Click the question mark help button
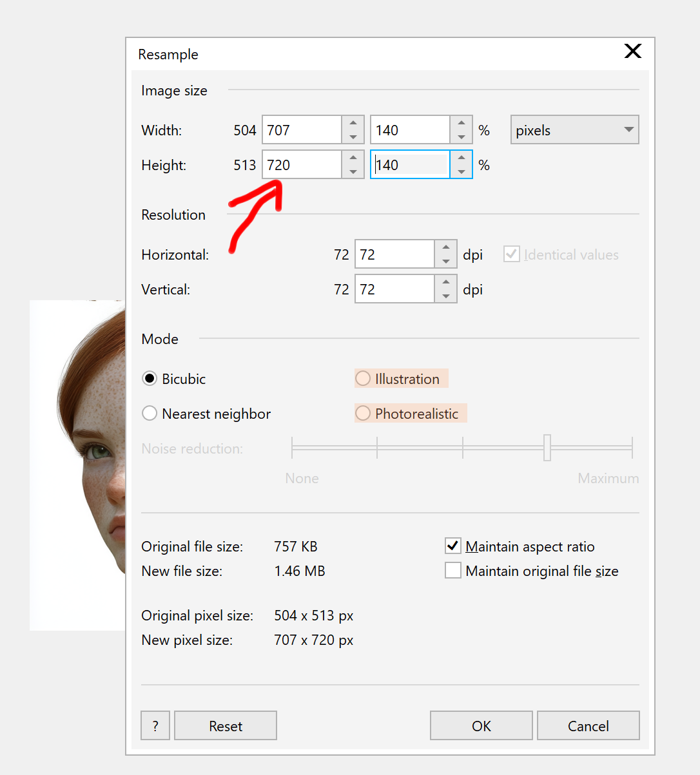Screen dimensions: 700x775 tap(155, 726)
